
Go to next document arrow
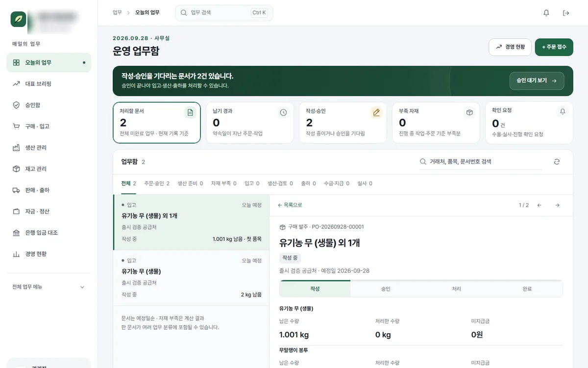557,205
